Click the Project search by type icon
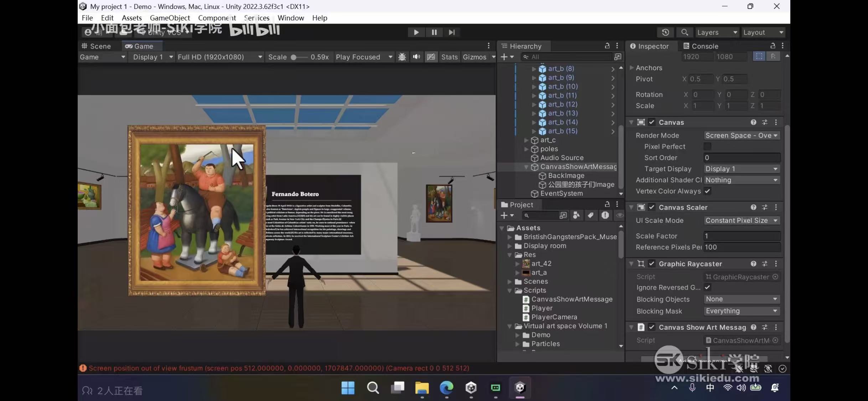This screenshot has width=868, height=401. (576, 215)
